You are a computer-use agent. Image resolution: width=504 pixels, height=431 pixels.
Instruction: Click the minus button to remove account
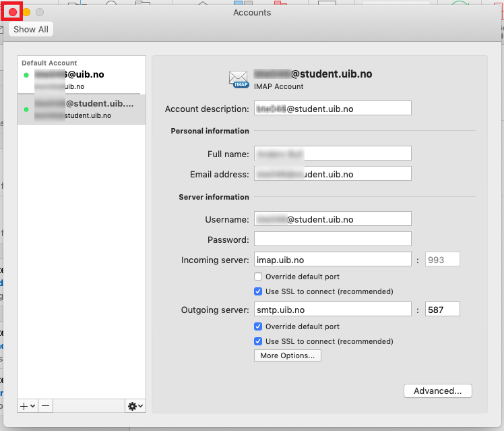tap(44, 405)
